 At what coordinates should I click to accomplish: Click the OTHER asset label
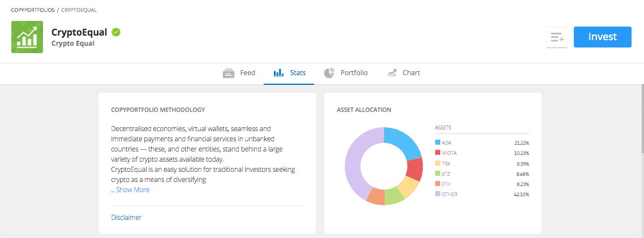point(449,194)
